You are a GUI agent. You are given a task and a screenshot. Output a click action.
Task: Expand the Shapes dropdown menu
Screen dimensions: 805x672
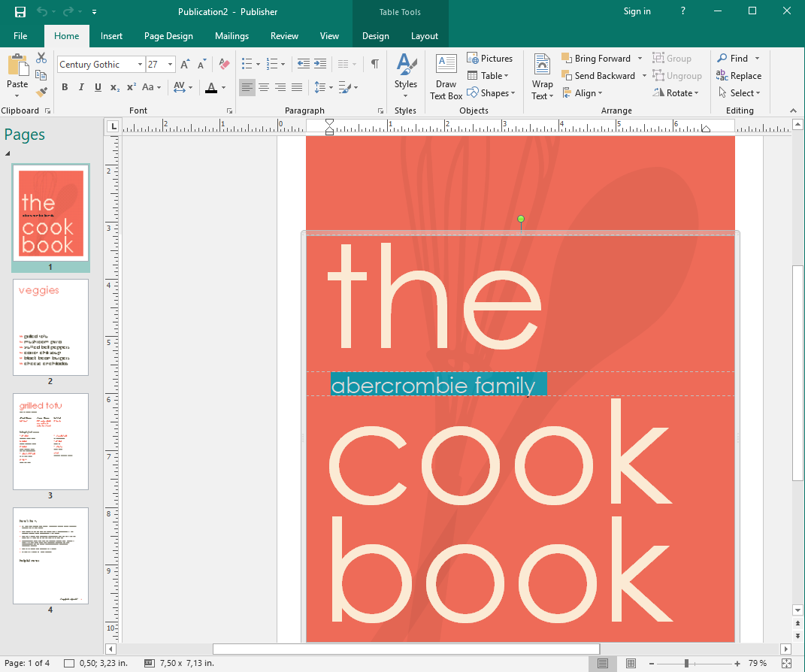[x=491, y=93]
